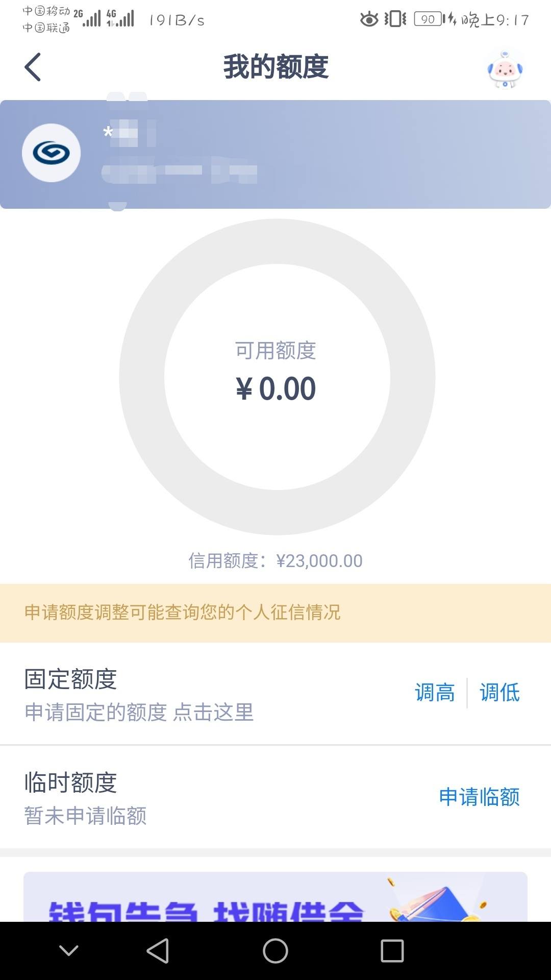This screenshot has width=551, height=980.
Task: Tap the eye comfort status icon
Action: (x=369, y=20)
